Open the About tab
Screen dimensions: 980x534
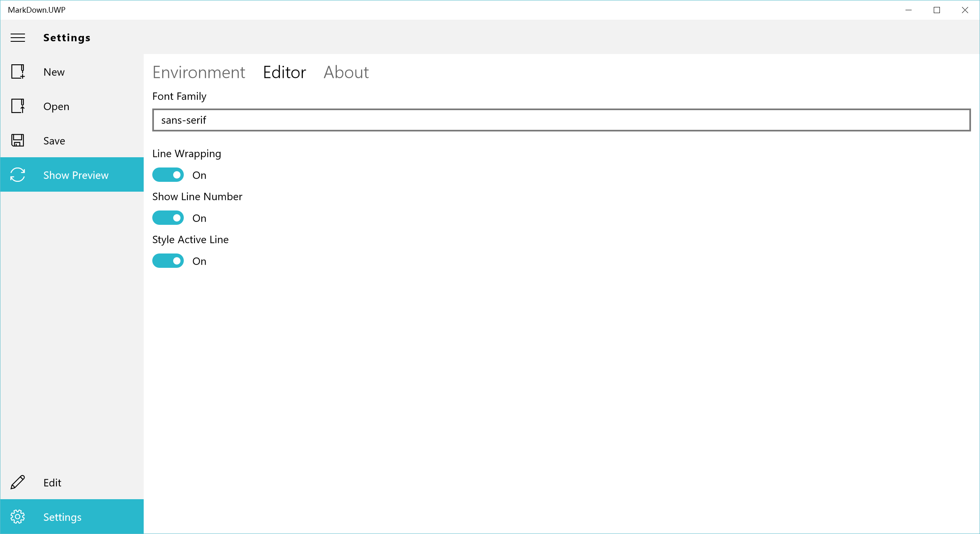pos(346,72)
